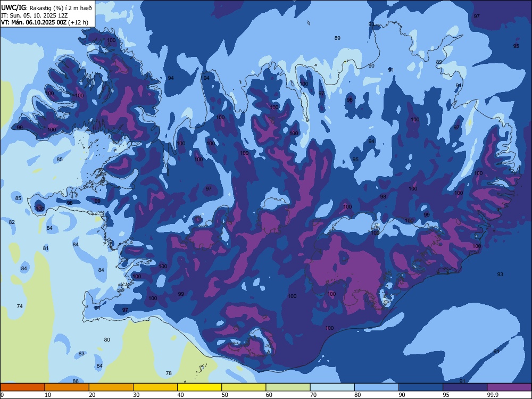Select the humidity value '80' on map
Viewport: 532px width, 399px height.
click(x=107, y=339)
